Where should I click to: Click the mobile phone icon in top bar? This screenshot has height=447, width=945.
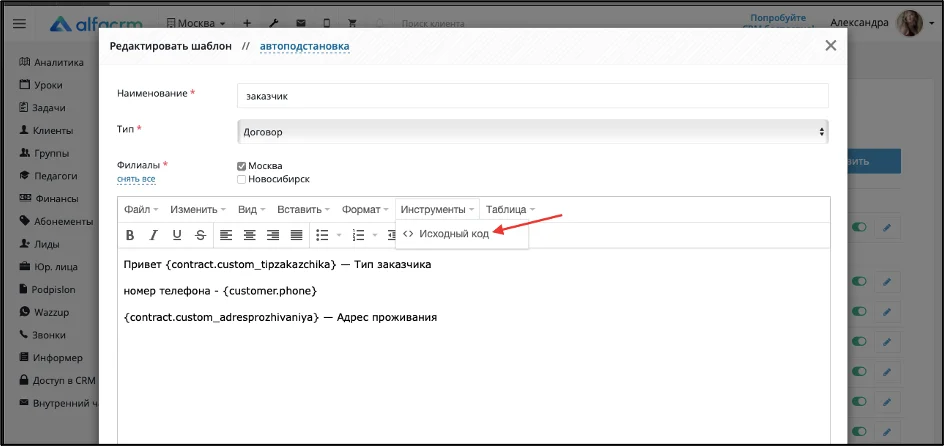click(x=327, y=23)
